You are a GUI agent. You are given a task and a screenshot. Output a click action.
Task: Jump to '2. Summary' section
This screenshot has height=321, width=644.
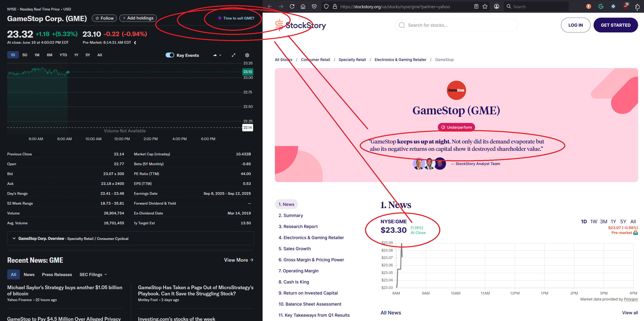pyautogui.click(x=291, y=215)
